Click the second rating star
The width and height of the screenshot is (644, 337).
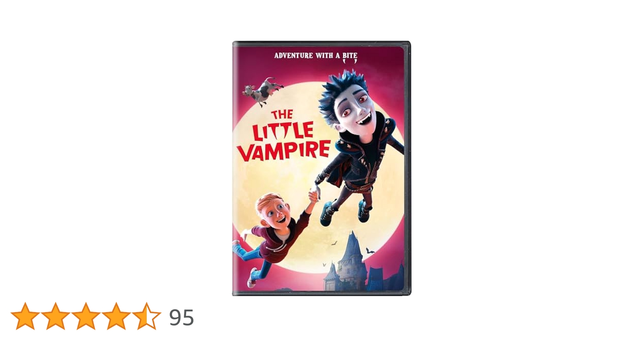coord(56,316)
